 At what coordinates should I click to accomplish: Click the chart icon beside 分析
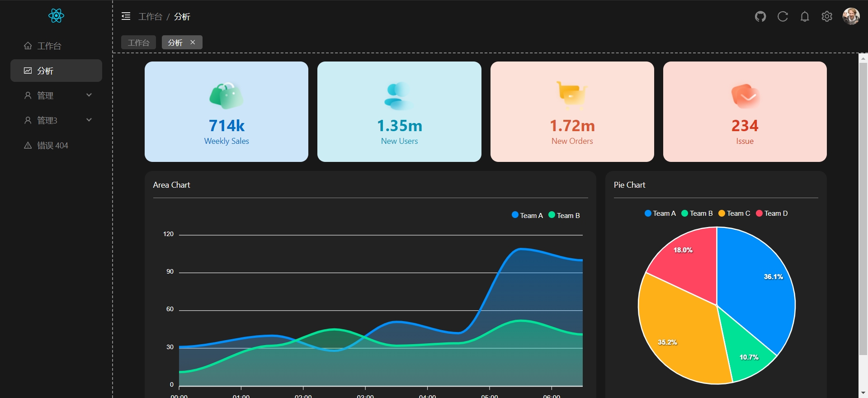tap(28, 71)
